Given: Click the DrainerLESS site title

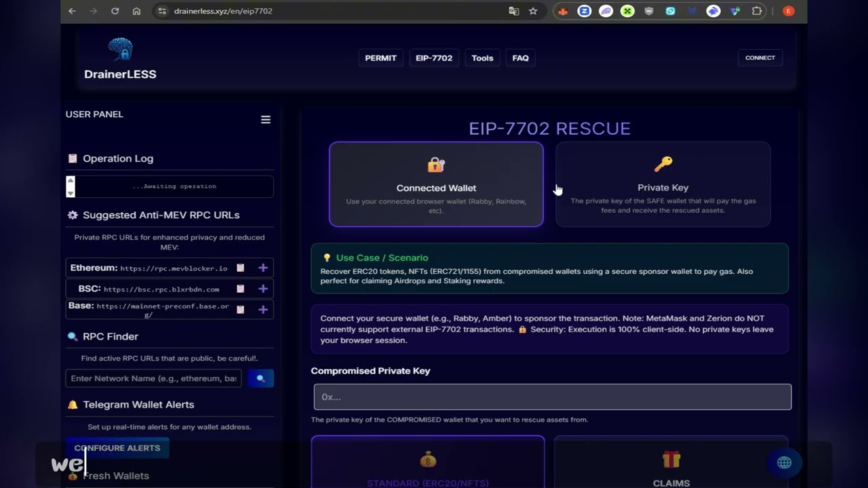Looking at the screenshot, I should click(120, 75).
